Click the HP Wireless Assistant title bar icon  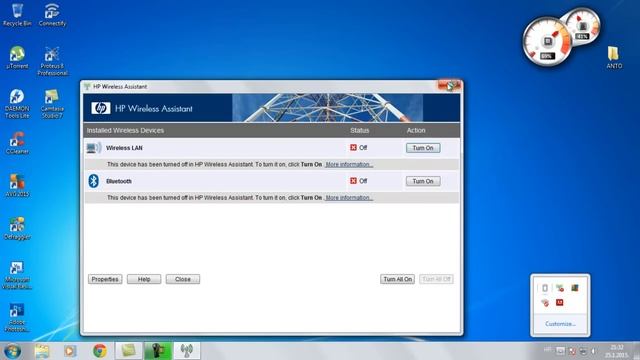pos(87,87)
